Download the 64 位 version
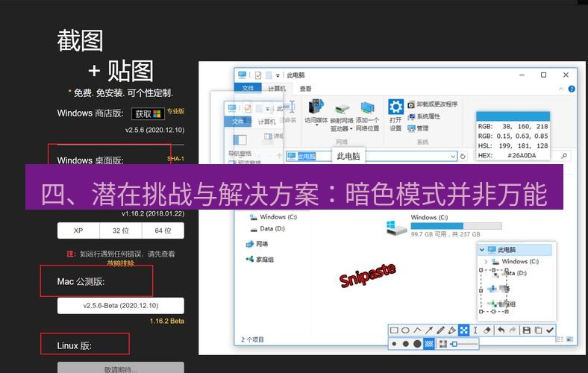 pyautogui.click(x=163, y=231)
